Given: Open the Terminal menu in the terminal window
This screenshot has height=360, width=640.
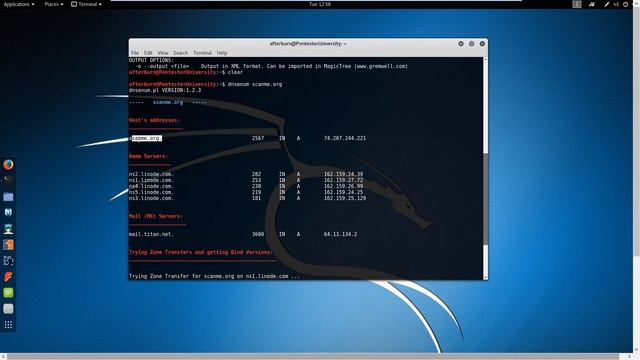Looking at the screenshot, I should [x=202, y=53].
